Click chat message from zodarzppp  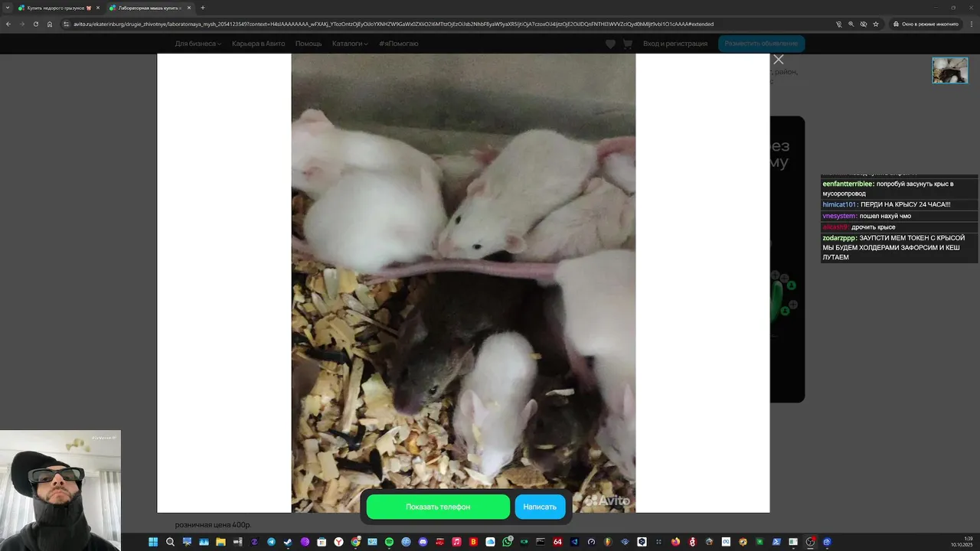[x=899, y=248]
